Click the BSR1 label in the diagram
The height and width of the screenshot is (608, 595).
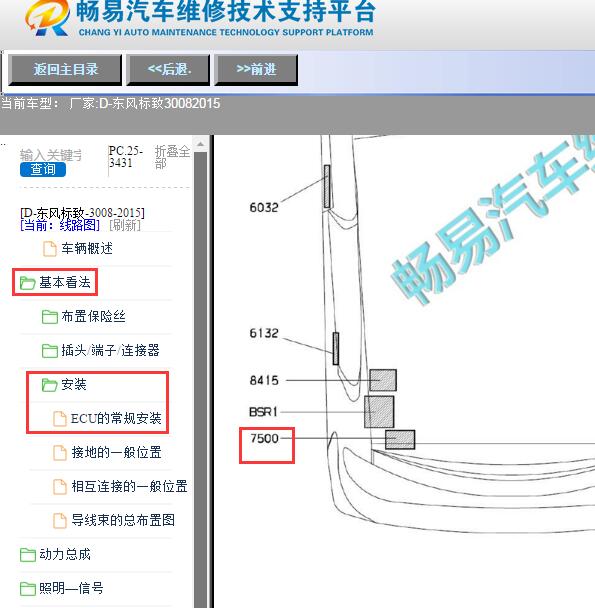tap(263, 412)
